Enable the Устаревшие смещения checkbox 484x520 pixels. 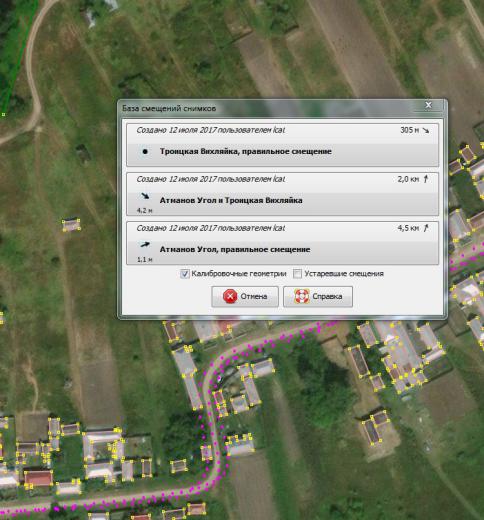point(297,274)
